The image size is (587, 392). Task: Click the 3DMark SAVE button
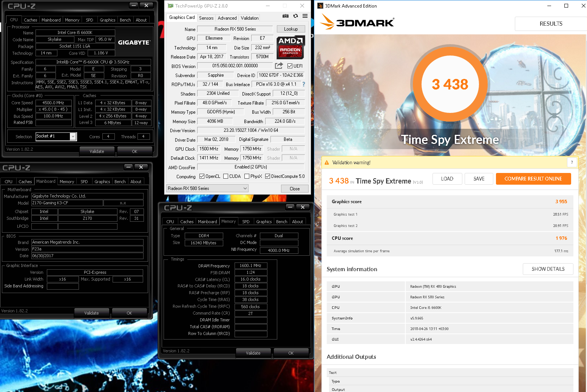479,179
